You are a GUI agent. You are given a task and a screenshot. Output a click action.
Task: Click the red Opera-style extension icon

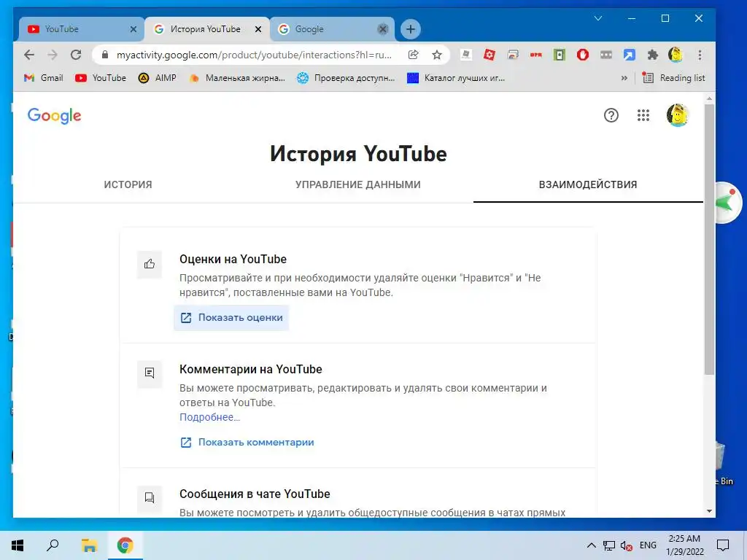tap(582, 55)
